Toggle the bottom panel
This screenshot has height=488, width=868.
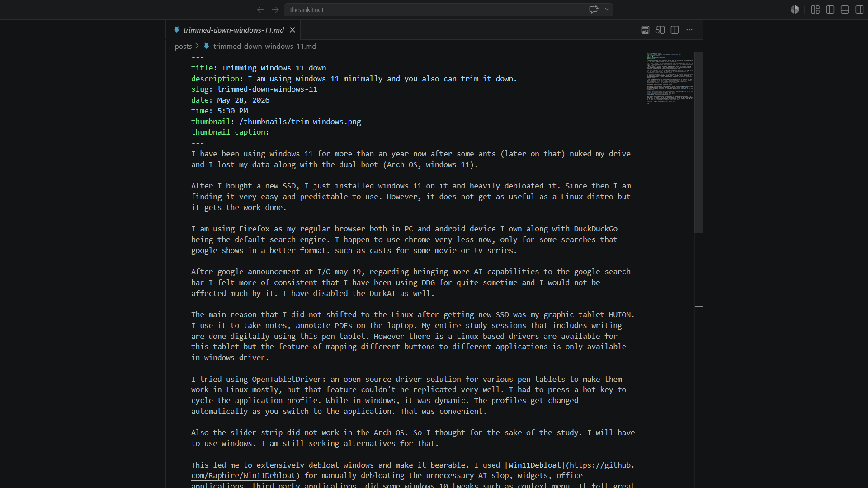845,9
